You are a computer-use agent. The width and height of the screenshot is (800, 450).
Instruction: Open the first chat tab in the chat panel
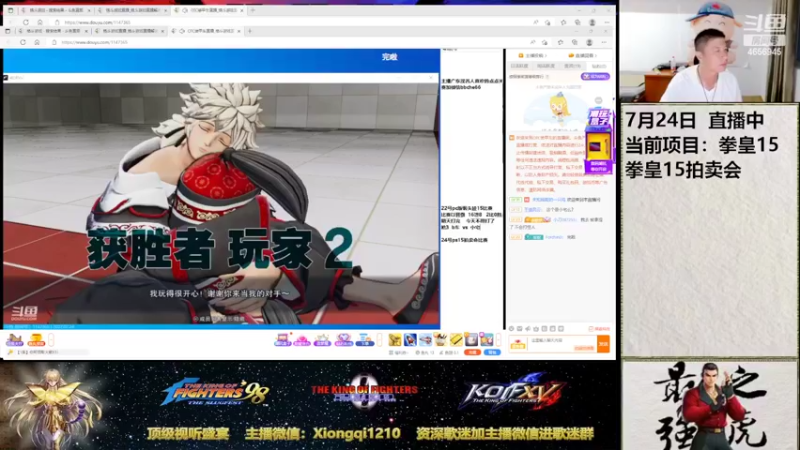point(520,66)
